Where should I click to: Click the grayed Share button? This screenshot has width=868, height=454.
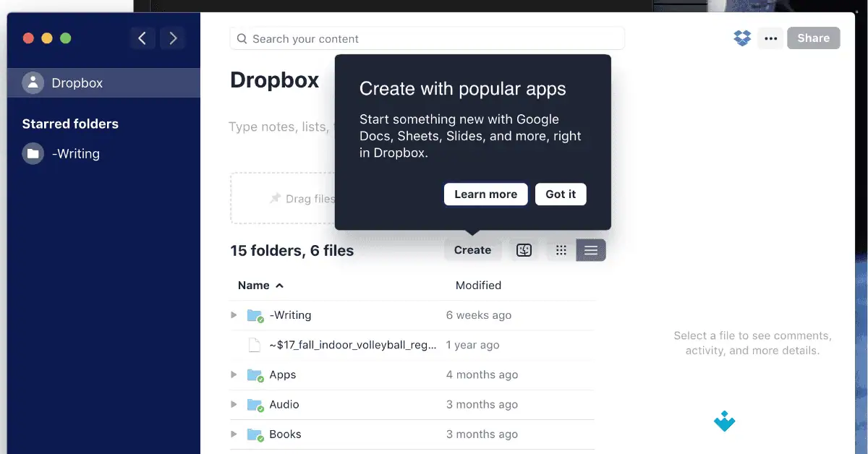click(813, 38)
